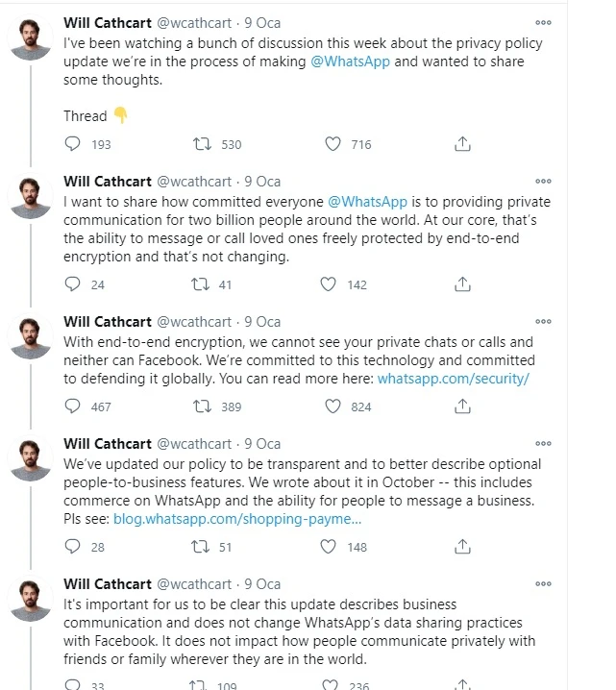The width and height of the screenshot is (616, 690).
Task: Open more options on the first tweet
Action: 544,23
